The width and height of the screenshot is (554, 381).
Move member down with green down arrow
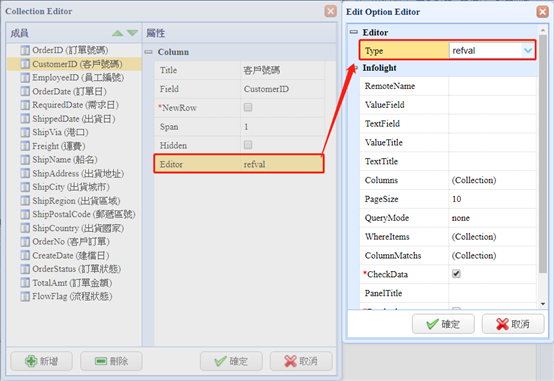[x=132, y=33]
